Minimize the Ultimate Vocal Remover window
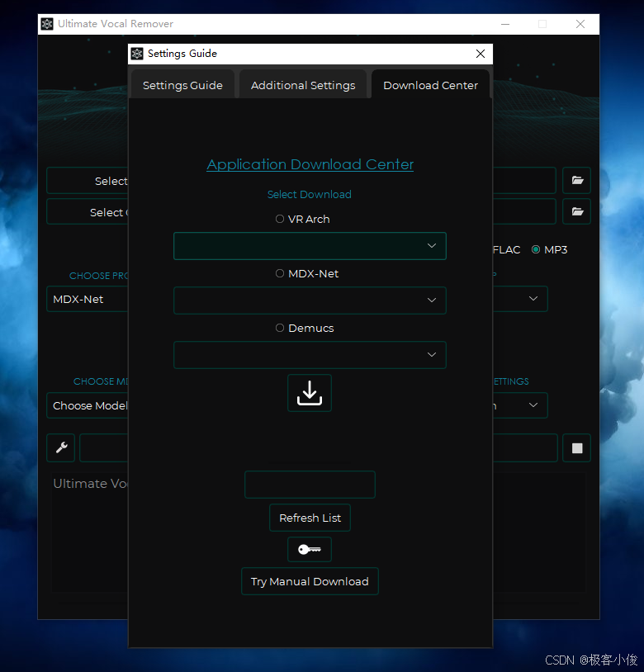 pos(505,24)
